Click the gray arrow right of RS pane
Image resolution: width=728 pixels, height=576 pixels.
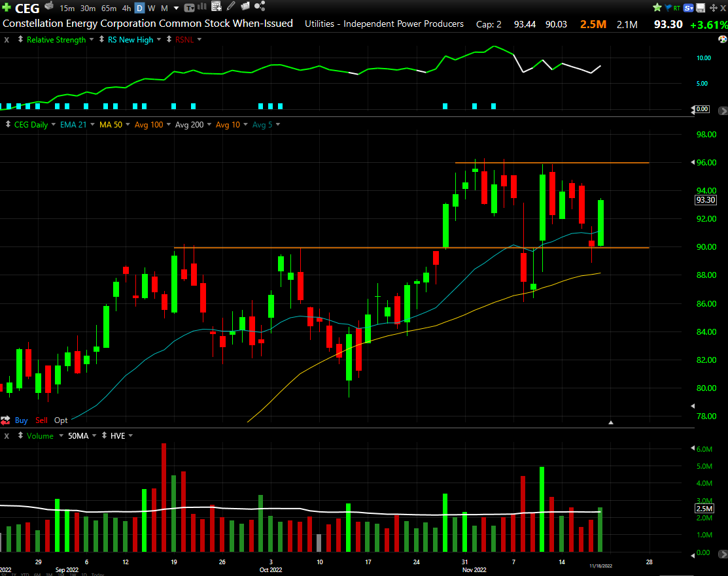[x=722, y=111]
